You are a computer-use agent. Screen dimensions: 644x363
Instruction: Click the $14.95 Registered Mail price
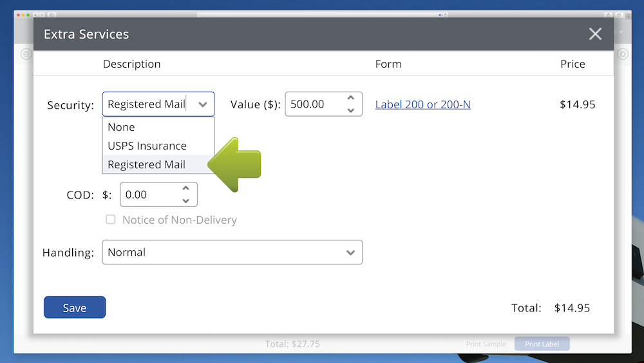pyautogui.click(x=578, y=104)
